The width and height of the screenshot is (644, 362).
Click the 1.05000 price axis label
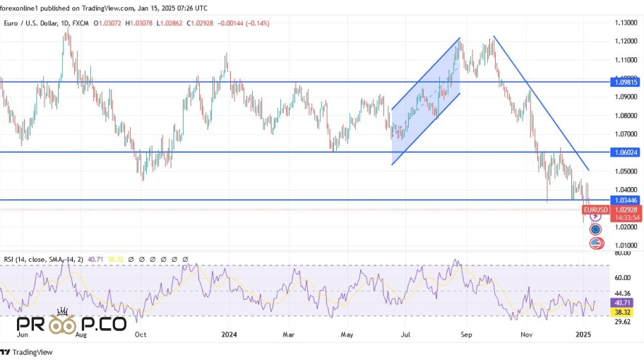coord(626,171)
